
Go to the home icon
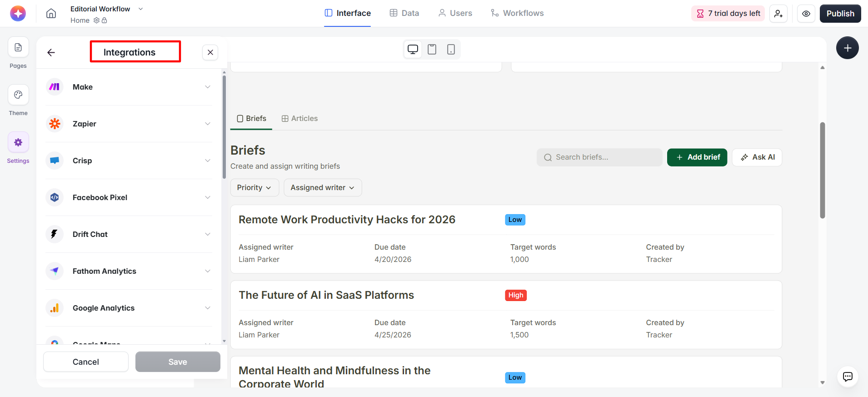[51, 13]
